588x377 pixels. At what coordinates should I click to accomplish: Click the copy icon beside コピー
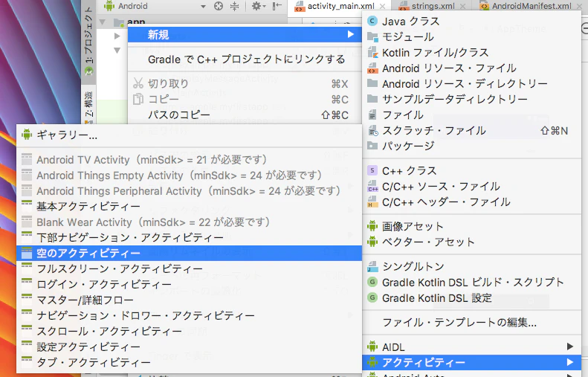[x=138, y=99]
